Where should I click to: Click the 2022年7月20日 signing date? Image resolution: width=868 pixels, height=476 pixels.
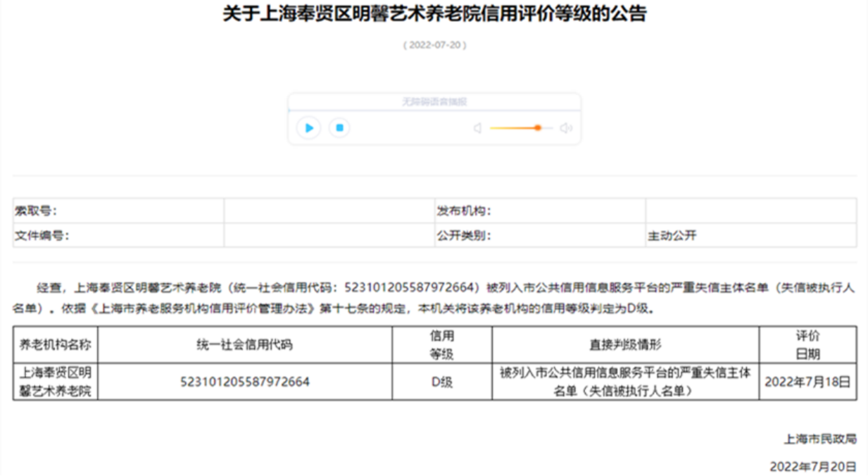(813, 466)
